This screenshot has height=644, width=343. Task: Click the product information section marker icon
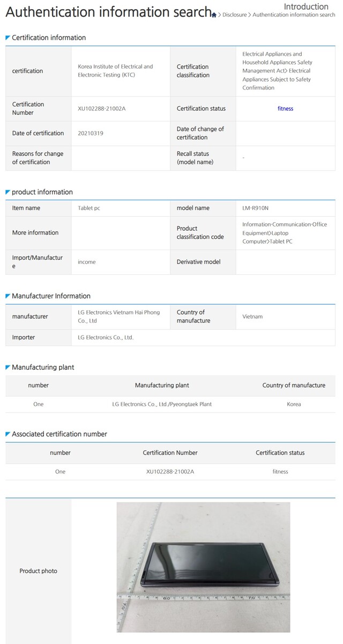tap(8, 192)
